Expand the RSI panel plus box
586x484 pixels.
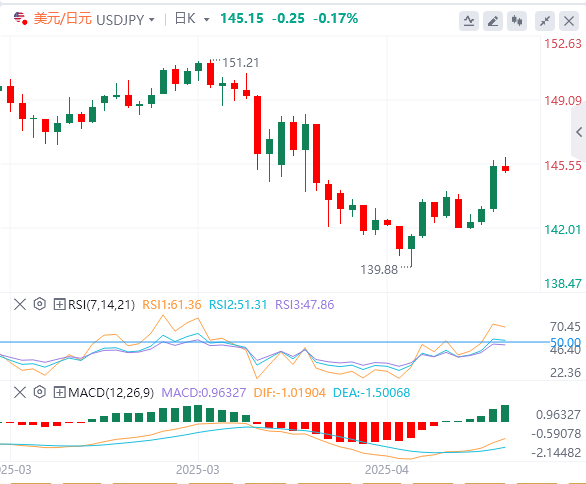click(x=59, y=304)
